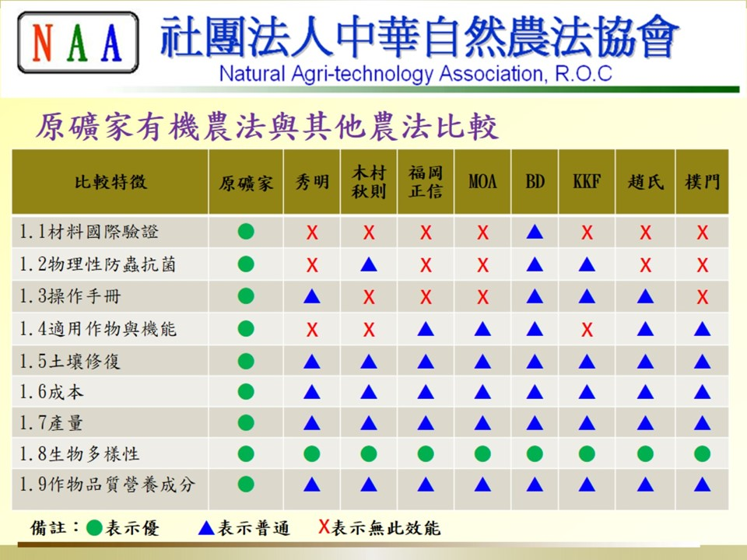Click the Natural Agri-technology Association, R.O.C text
The image size is (747, 560).
pos(416,75)
